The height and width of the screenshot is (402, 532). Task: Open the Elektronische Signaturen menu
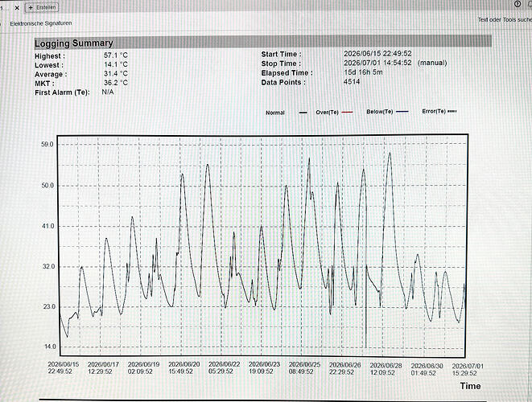click(41, 23)
